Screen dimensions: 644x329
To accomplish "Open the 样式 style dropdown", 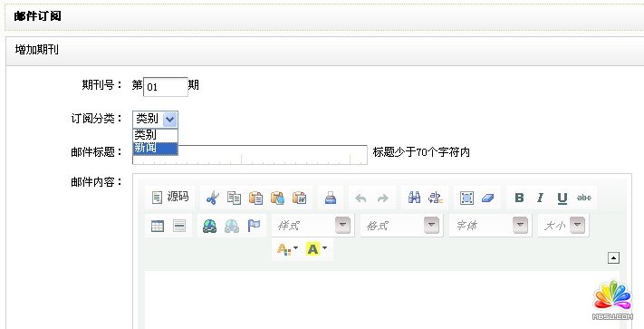I will [312, 225].
